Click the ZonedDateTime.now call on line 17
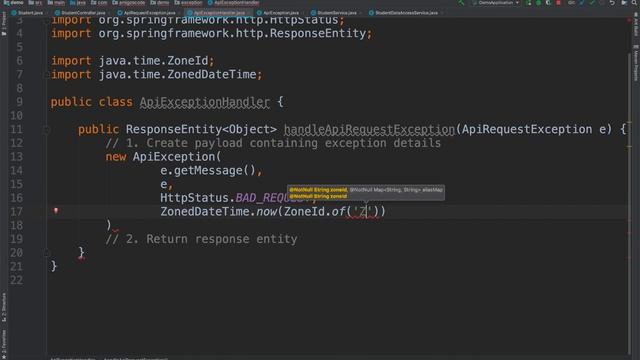Screen dimensions: 640x360 (x=218, y=211)
